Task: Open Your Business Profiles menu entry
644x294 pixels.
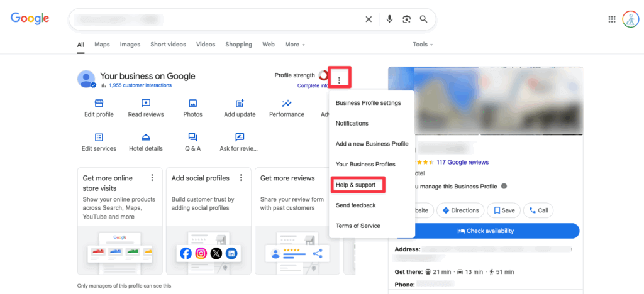Action: click(365, 165)
